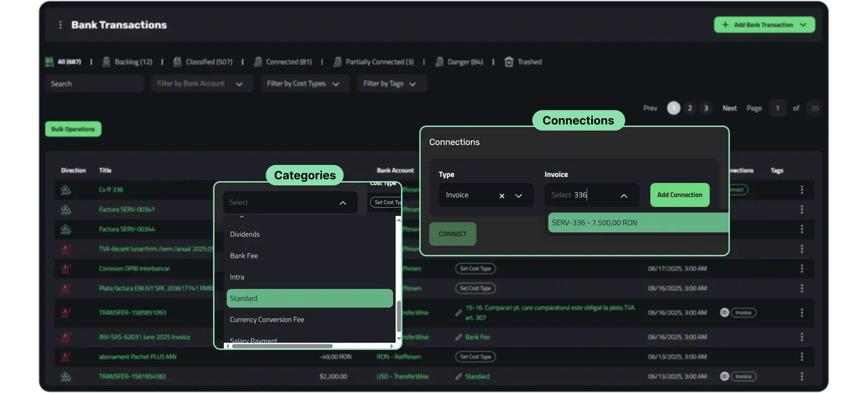
Task: Open row actions menu for TRANSFER-1581954582
Action: [x=802, y=376]
